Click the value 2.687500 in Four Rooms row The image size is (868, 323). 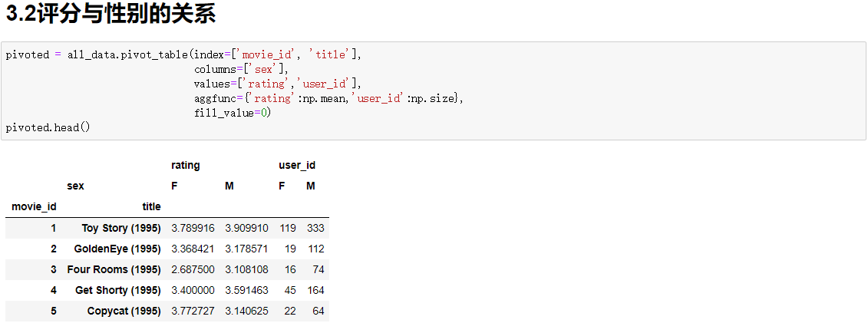193,269
